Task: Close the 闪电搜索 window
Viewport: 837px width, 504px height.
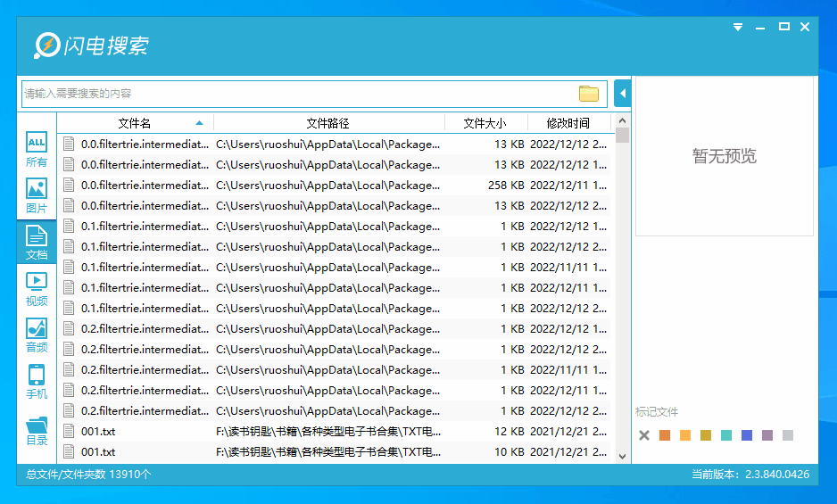Action: (x=805, y=27)
